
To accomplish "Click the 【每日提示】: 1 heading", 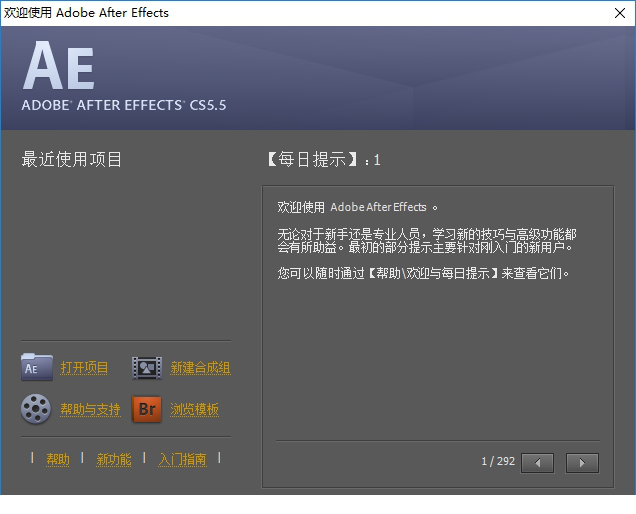I will pyautogui.click(x=324, y=159).
